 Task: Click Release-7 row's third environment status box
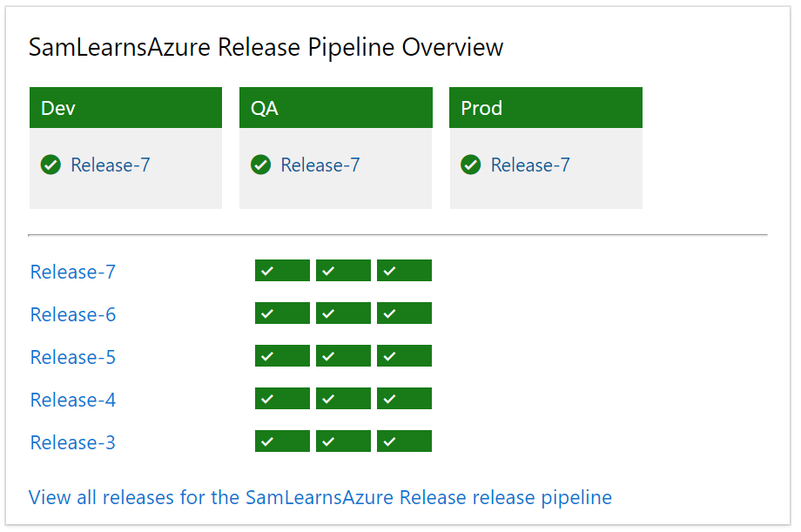404,271
